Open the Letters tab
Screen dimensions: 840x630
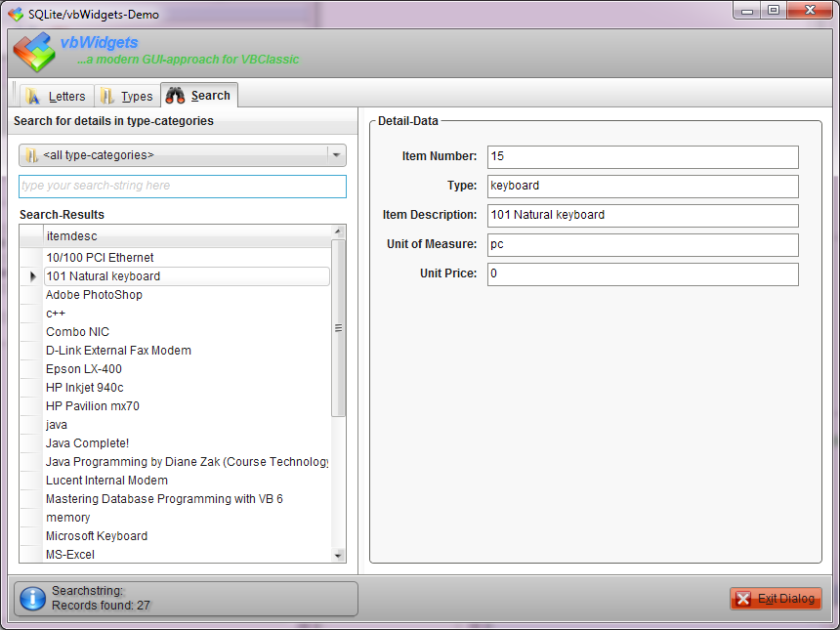click(x=57, y=96)
